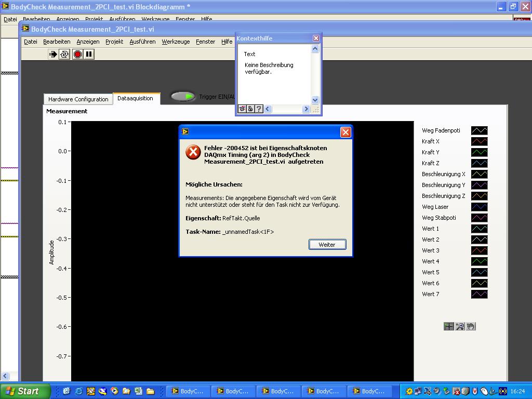Click Kontexthilfe horizontal scroll left arrow
532x399 pixels.
(x=268, y=109)
